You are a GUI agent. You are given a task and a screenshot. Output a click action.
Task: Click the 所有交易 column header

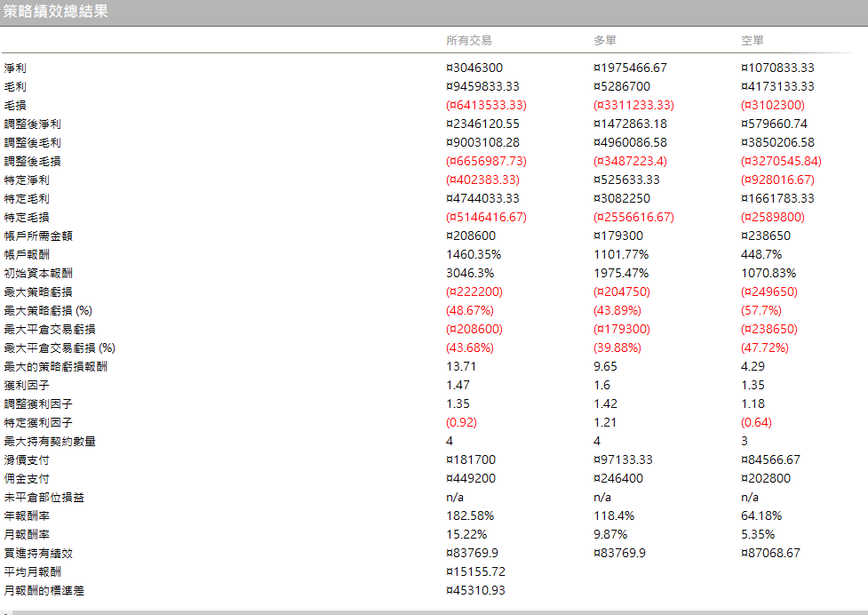469,40
